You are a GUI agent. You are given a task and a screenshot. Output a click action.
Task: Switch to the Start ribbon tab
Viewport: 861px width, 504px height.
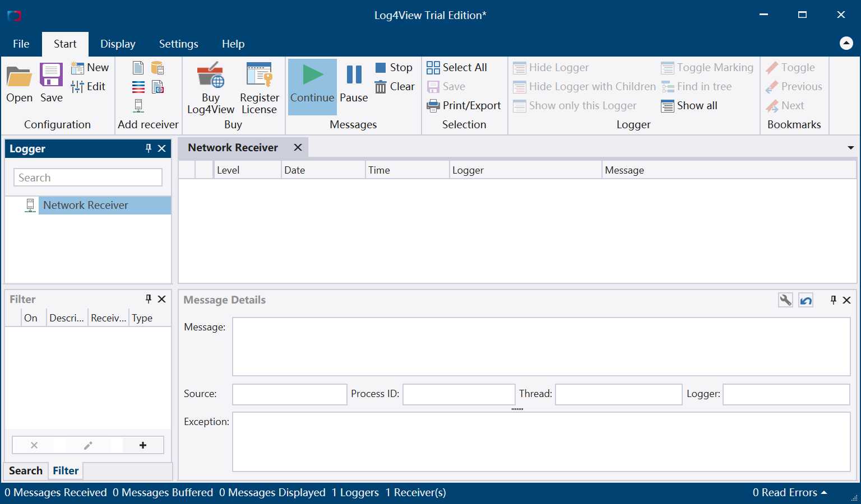(65, 44)
